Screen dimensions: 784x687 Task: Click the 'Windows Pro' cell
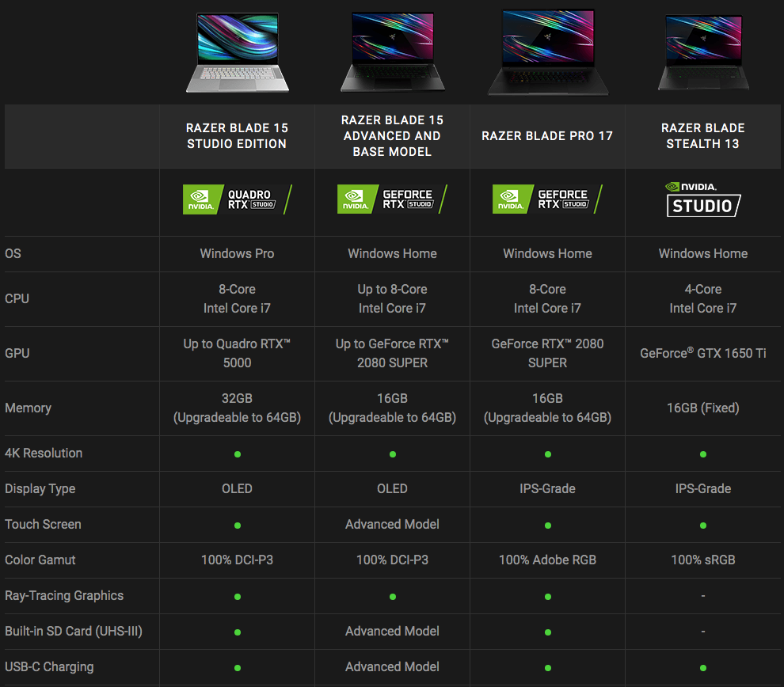point(237,253)
